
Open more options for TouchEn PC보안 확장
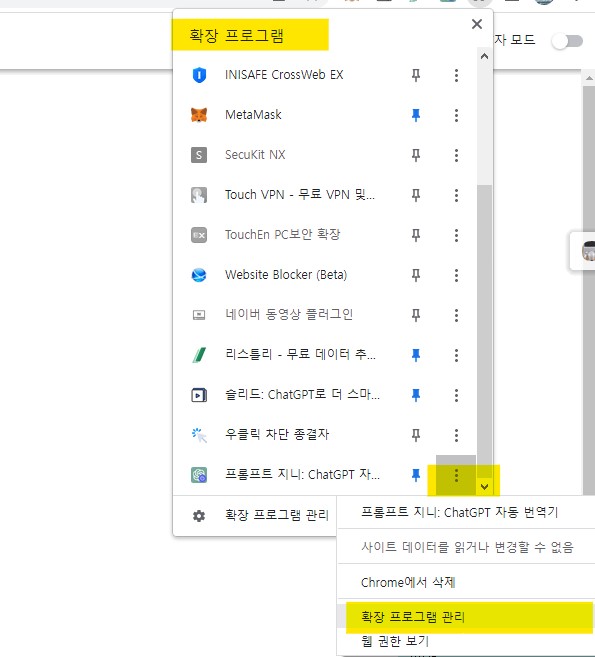(x=456, y=235)
